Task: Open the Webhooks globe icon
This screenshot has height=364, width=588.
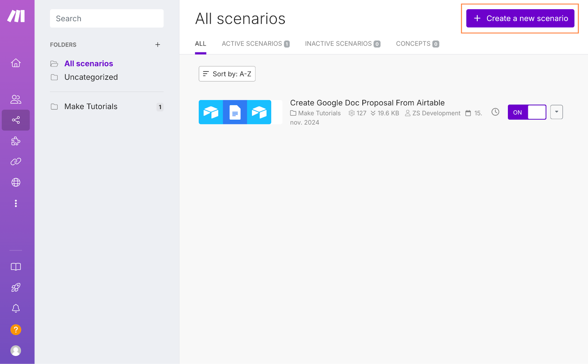Action: coord(16,182)
